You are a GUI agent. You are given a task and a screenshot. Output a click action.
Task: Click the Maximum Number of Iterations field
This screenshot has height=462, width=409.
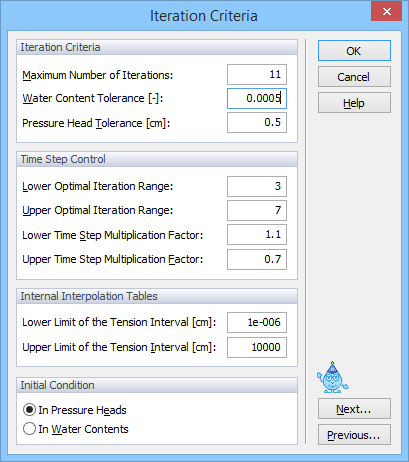[257, 74]
